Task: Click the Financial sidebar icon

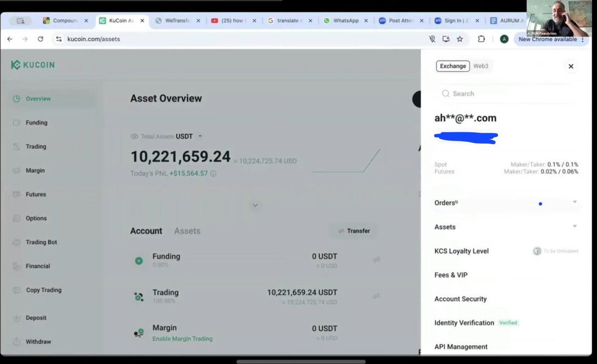Action: click(x=16, y=266)
